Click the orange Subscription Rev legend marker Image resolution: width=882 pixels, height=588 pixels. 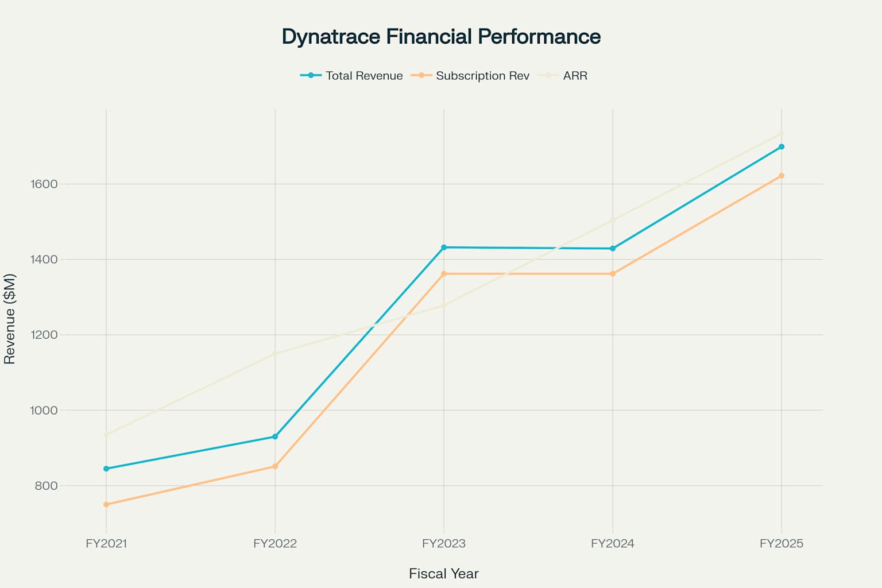421,75
